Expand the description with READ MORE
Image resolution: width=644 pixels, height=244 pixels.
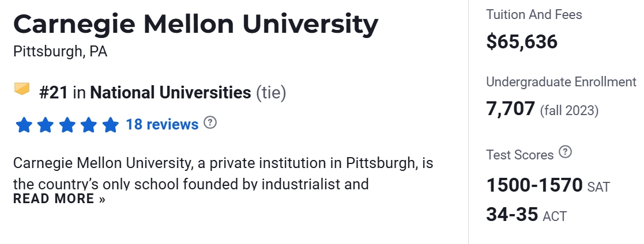(59, 199)
